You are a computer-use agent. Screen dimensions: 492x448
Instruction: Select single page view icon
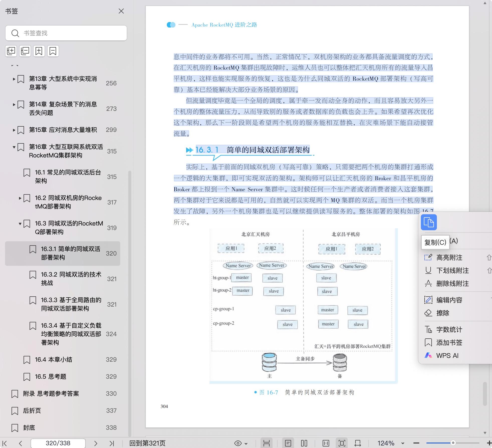click(x=288, y=443)
